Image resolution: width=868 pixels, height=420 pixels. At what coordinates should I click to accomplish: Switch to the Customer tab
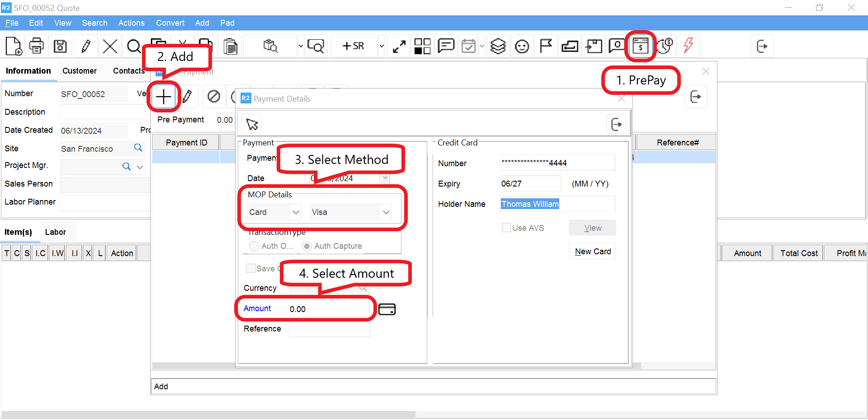80,71
